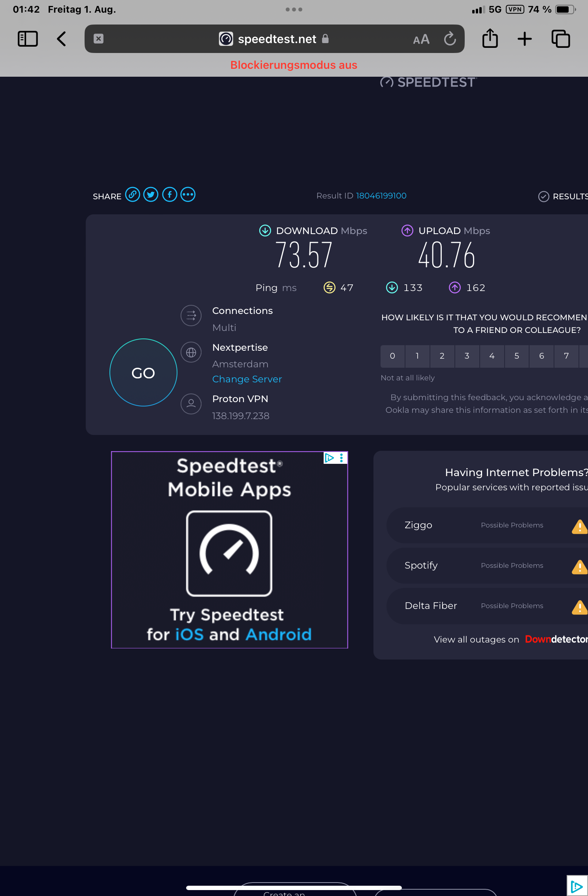
Task: Rate recommendation score 1
Action: click(x=417, y=356)
